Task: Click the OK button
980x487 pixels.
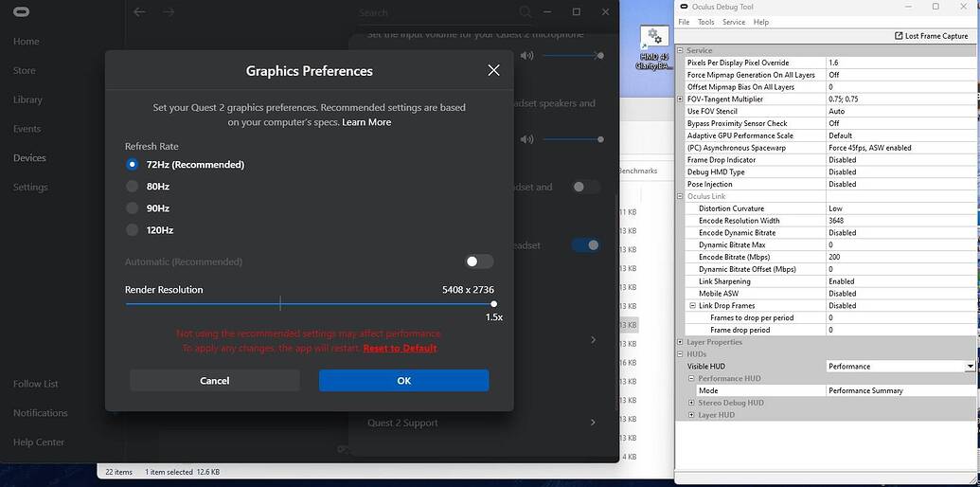Action: click(x=403, y=381)
